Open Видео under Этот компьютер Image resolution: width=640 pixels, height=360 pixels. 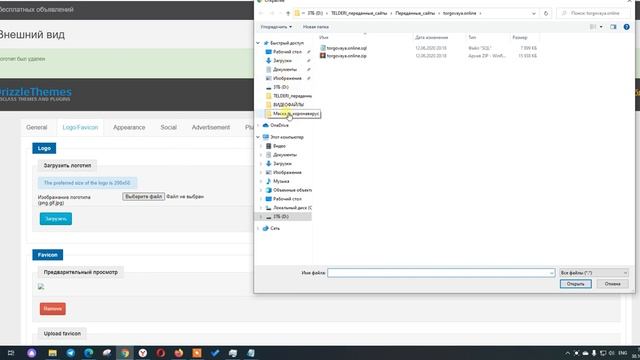[x=279, y=146]
